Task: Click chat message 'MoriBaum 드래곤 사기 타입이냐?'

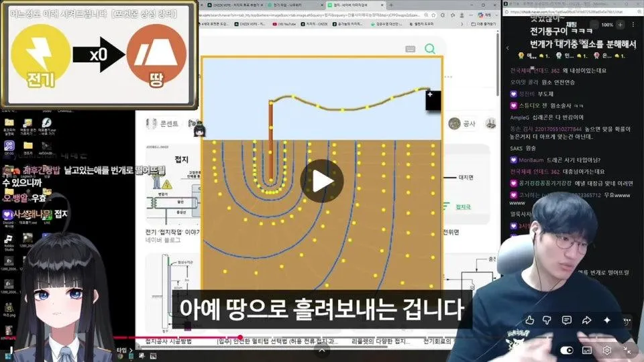Action: pos(555,160)
